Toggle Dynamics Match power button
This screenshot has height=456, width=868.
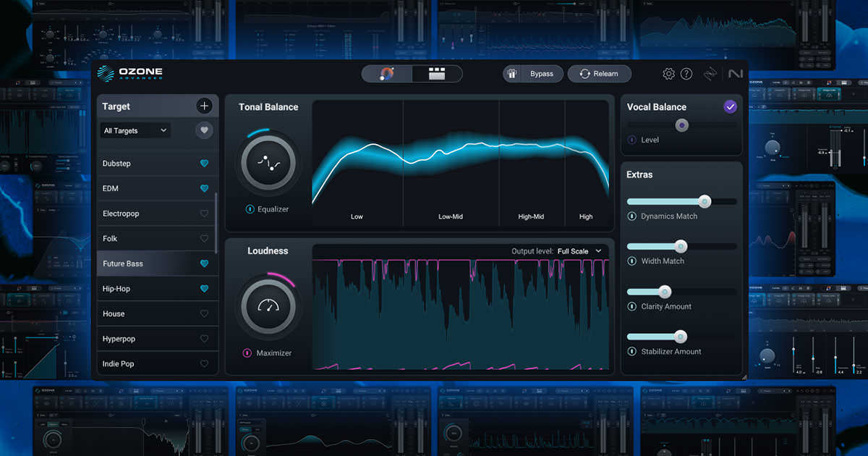coord(631,216)
